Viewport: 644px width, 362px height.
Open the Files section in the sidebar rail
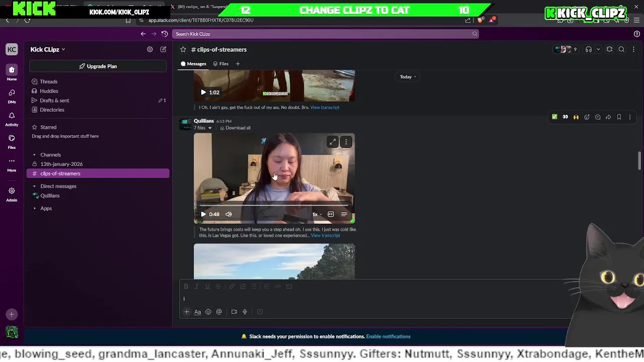tap(12, 141)
